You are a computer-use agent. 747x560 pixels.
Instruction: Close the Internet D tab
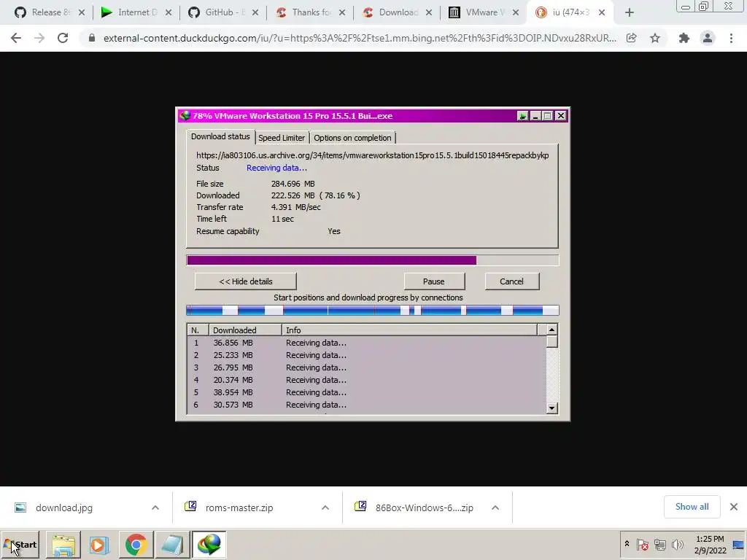pyautogui.click(x=169, y=13)
